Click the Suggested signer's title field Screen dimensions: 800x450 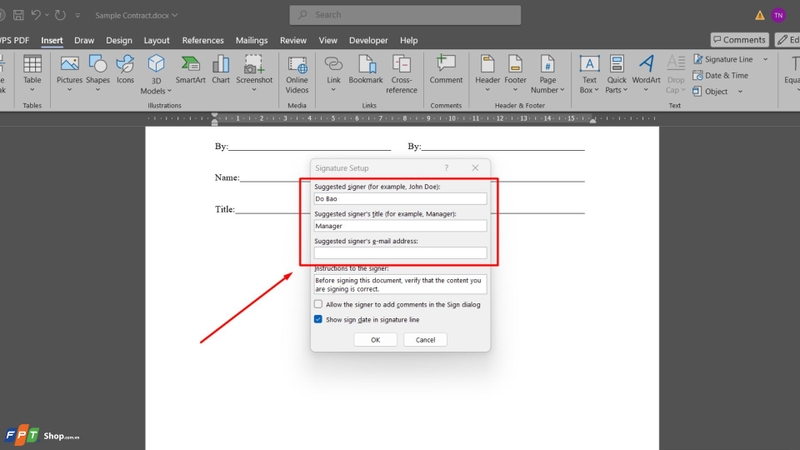click(x=400, y=226)
